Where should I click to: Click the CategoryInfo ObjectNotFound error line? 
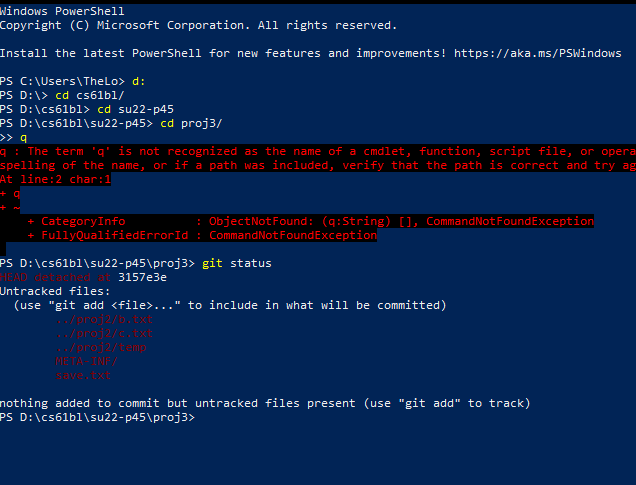pos(310,221)
